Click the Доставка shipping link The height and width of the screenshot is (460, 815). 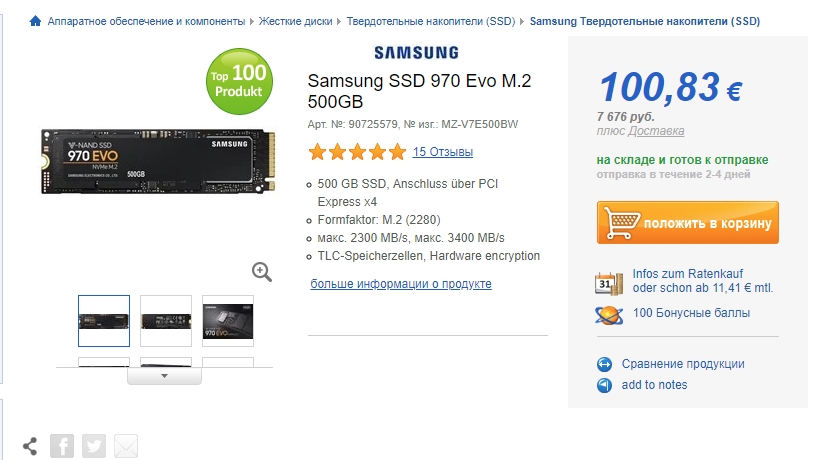click(656, 131)
